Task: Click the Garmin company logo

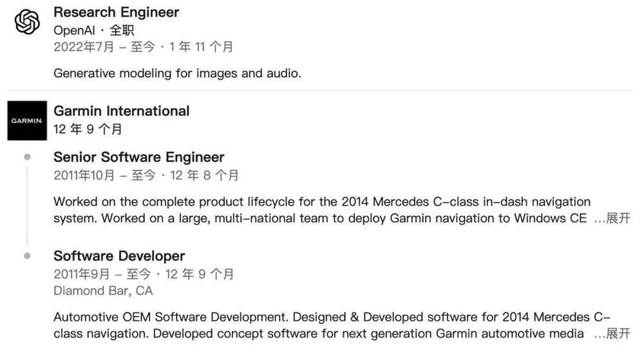Action: pos(27,121)
